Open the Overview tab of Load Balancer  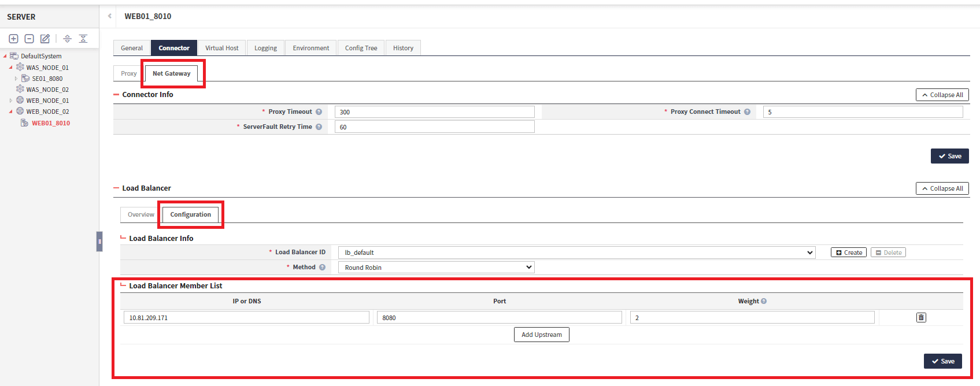tap(140, 214)
